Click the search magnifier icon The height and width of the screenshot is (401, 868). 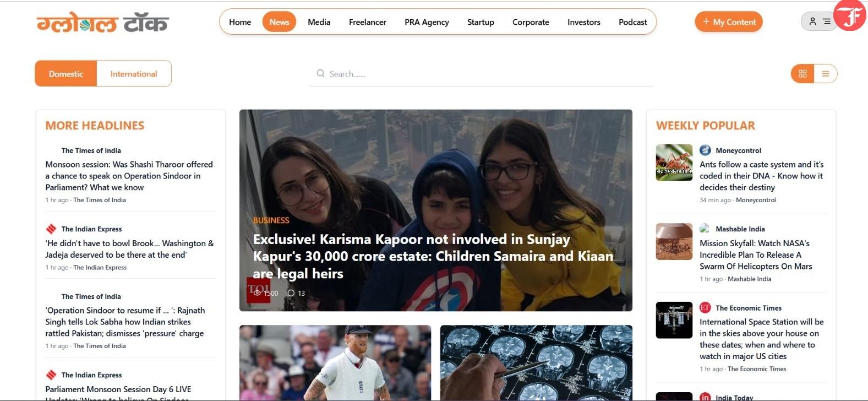[320, 73]
